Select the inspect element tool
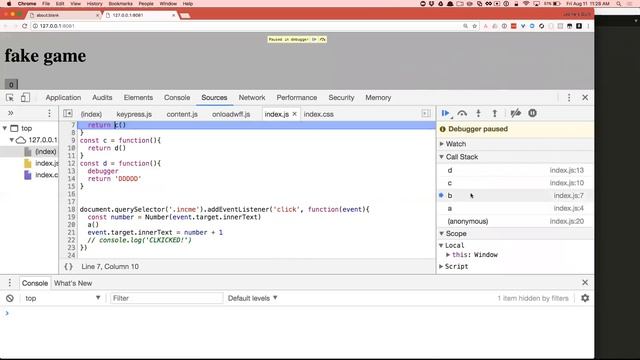This screenshot has width=640, height=360. click(10, 98)
